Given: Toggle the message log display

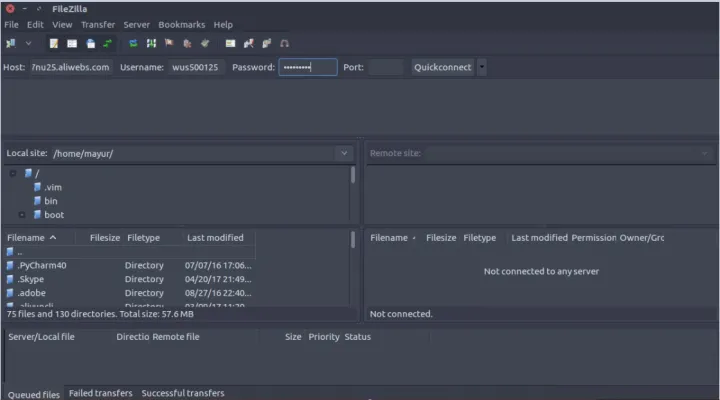Looking at the screenshot, I should coord(54,43).
